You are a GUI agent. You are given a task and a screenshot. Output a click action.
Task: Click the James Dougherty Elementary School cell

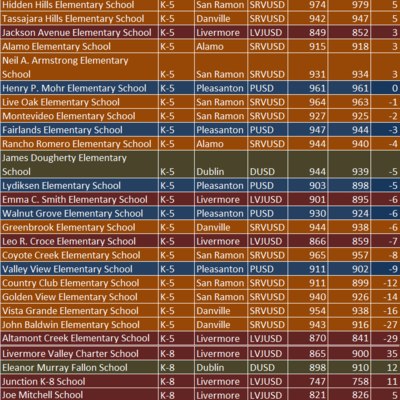pyautogui.click(x=79, y=165)
